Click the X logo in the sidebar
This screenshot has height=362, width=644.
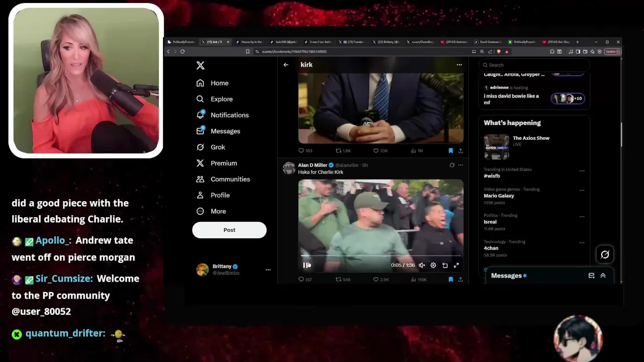pos(200,65)
